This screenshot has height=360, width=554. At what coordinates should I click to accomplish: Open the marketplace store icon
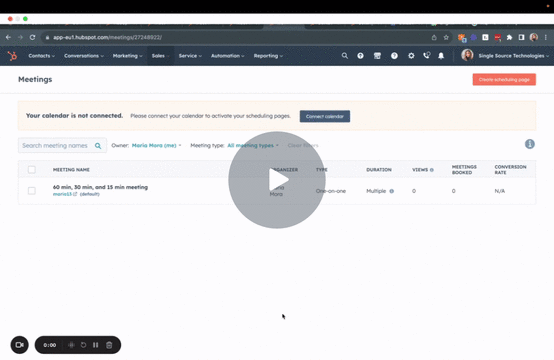[377, 56]
